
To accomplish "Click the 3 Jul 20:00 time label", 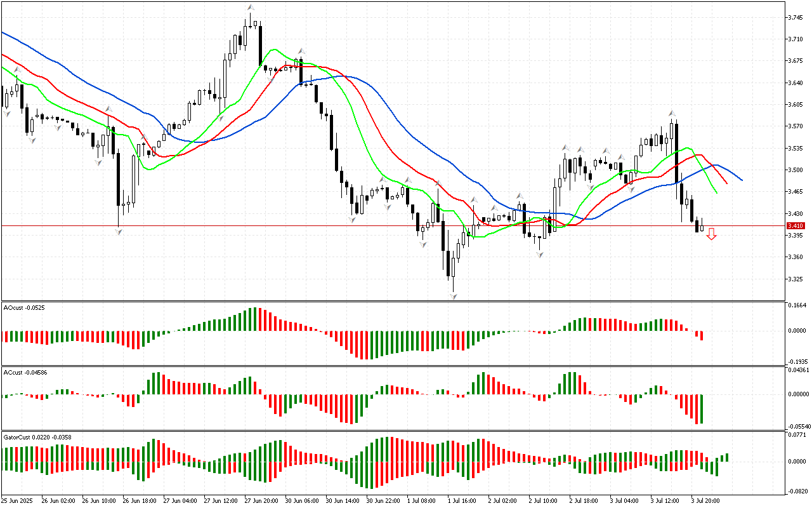I will pyautogui.click(x=704, y=500).
